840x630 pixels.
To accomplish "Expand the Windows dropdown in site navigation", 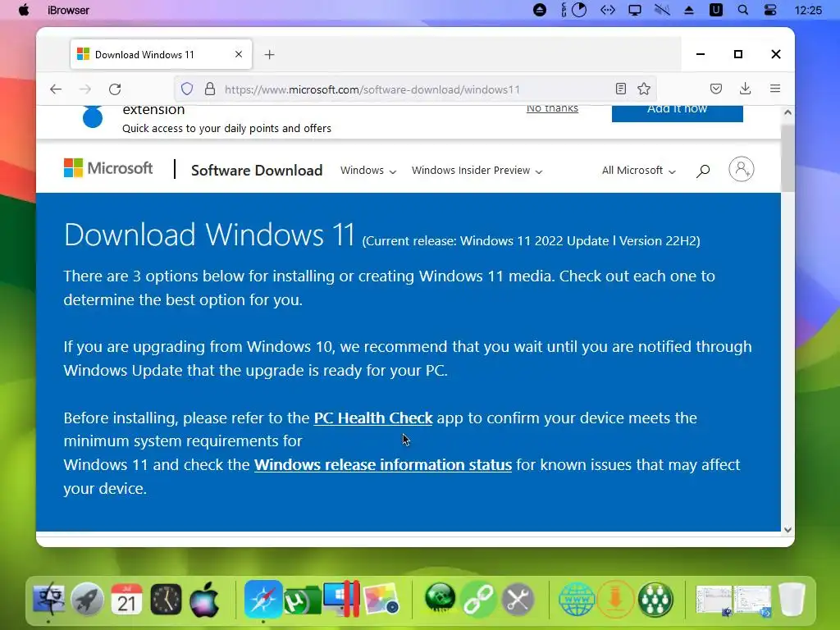I will pos(368,171).
